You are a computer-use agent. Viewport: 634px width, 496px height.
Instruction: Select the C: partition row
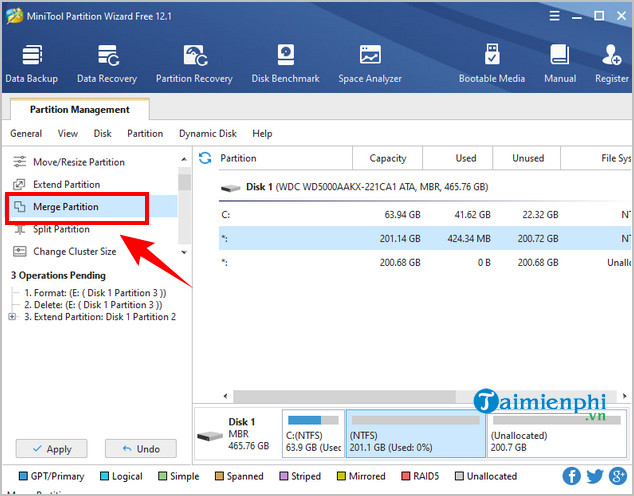425,215
